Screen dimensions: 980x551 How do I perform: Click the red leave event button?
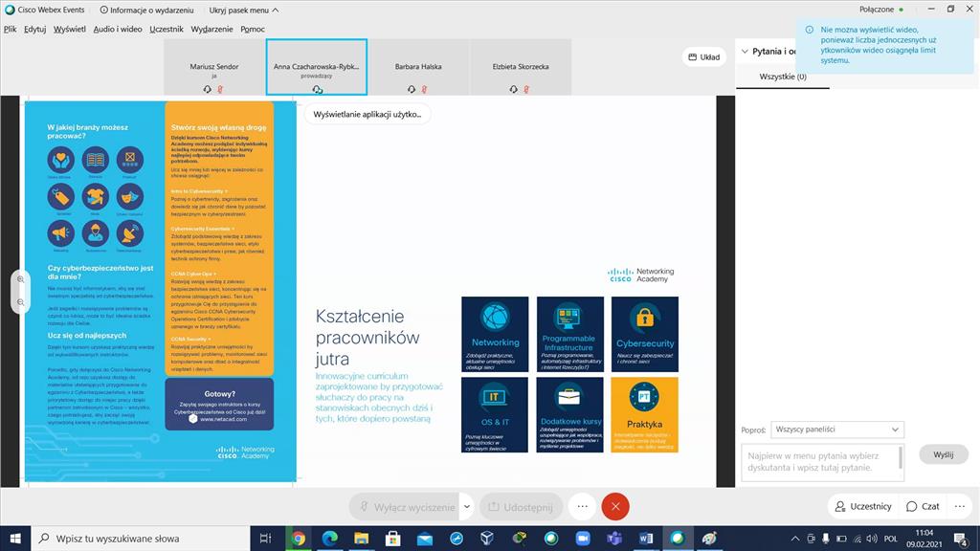(615, 507)
